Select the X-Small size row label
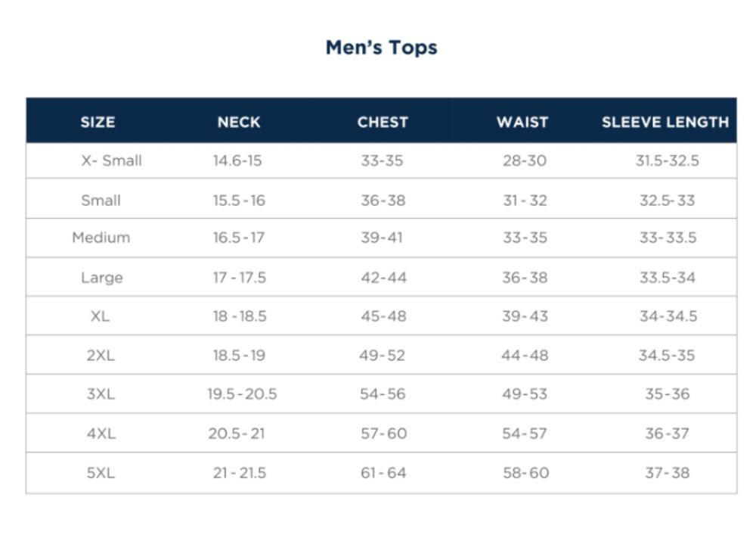The height and width of the screenshot is (541, 756). [111, 161]
